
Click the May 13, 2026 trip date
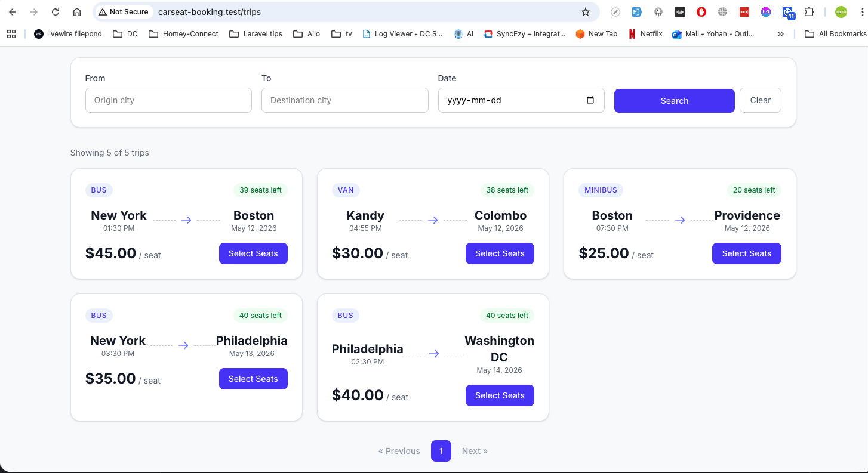[252, 354]
